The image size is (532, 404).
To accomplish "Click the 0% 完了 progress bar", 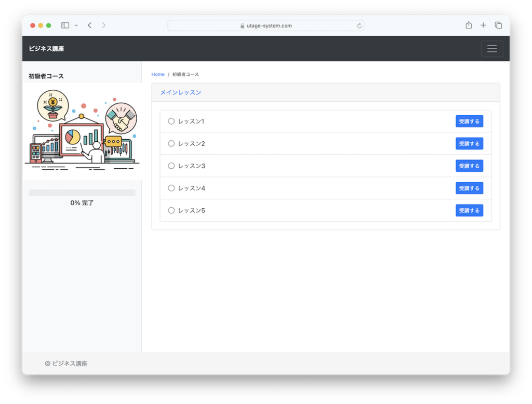I will click(82, 193).
